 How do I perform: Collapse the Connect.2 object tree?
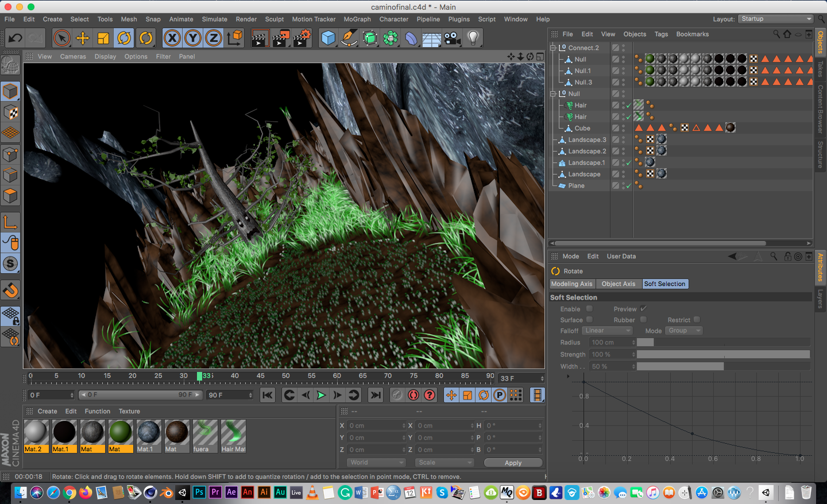pos(553,48)
